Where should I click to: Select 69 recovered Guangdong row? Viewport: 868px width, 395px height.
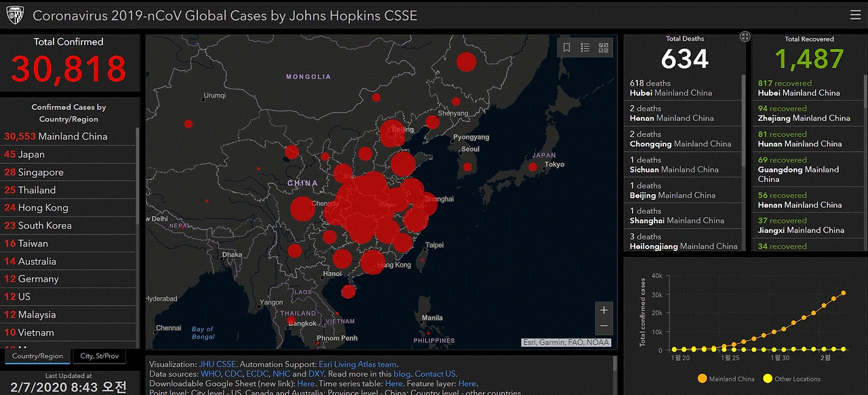[808, 170]
